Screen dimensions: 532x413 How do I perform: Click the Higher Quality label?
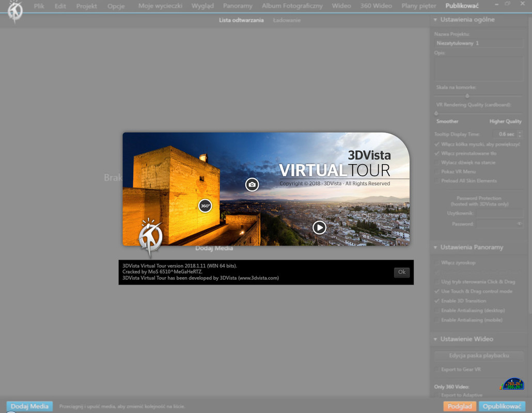coord(505,121)
